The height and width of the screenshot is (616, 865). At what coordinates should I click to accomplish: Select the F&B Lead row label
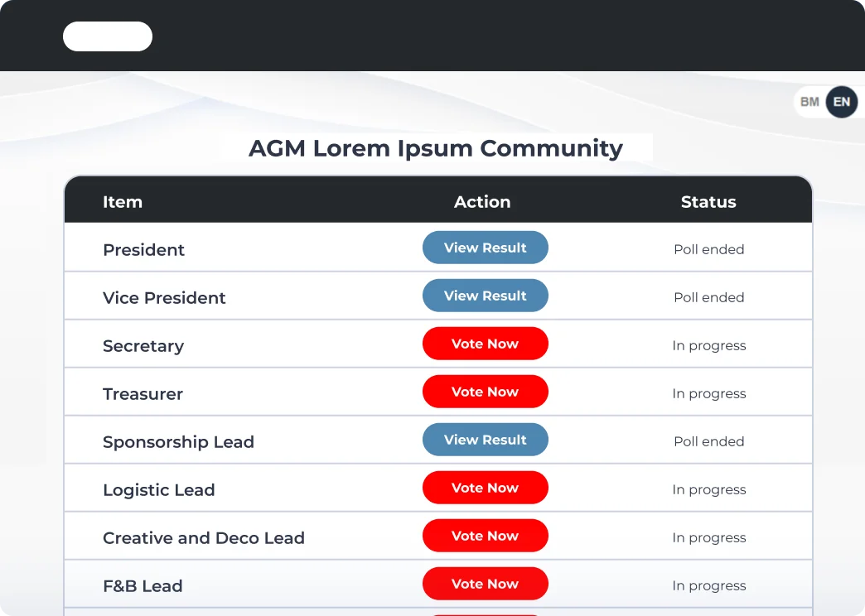(x=143, y=586)
